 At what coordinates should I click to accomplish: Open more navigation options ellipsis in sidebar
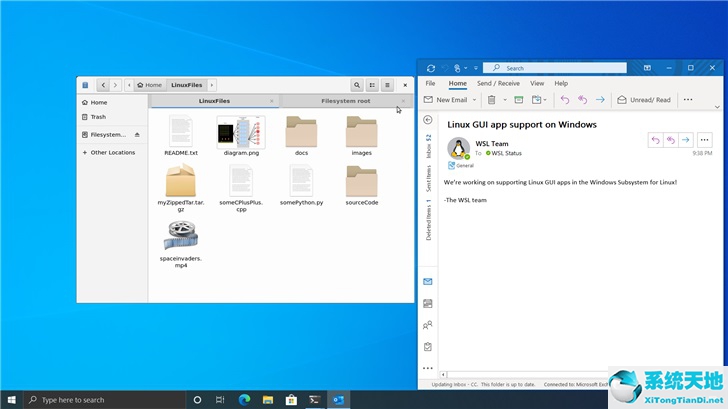[428, 368]
